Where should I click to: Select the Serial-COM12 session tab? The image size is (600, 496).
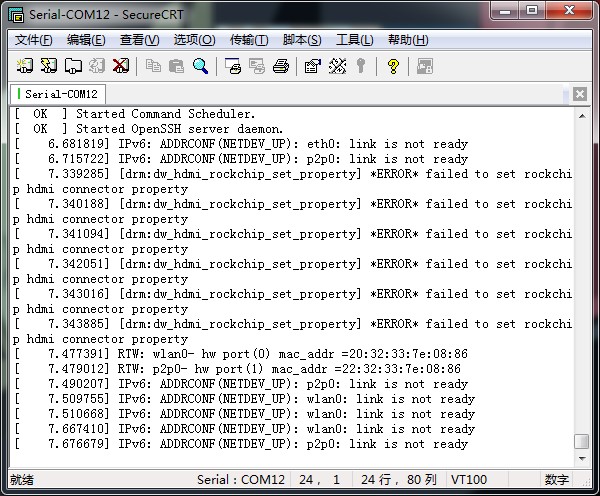60,94
